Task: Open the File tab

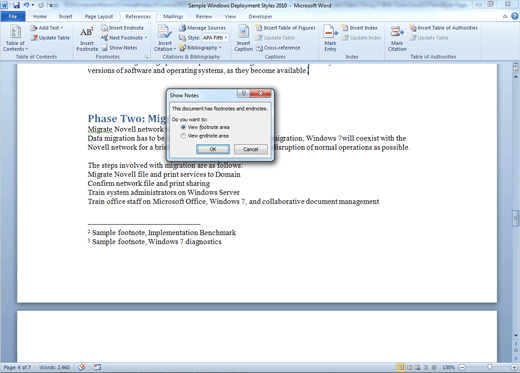Action: coord(13,16)
